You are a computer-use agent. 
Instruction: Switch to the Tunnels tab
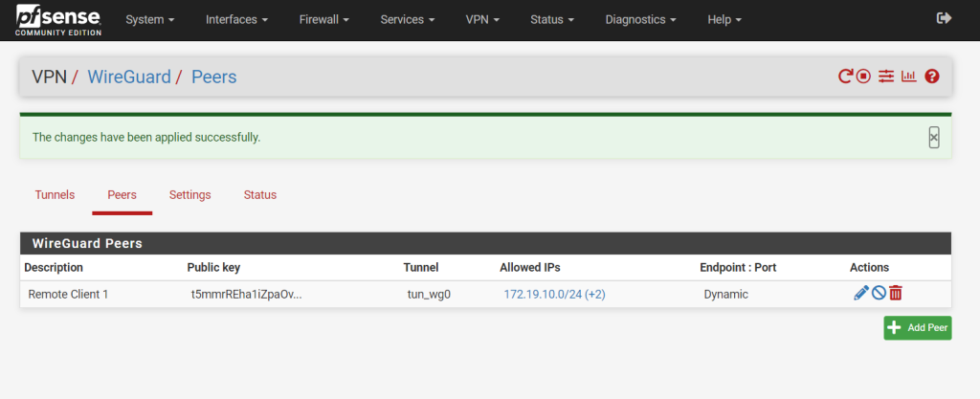[55, 195]
